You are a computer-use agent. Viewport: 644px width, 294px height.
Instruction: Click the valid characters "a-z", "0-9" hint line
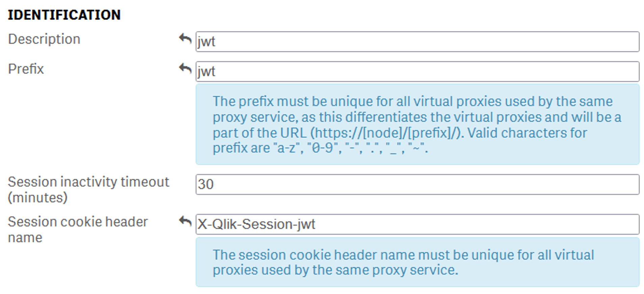coord(320,148)
